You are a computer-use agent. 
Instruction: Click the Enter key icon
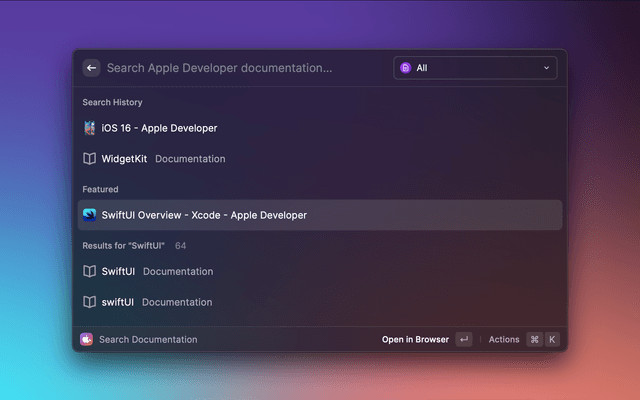463,339
